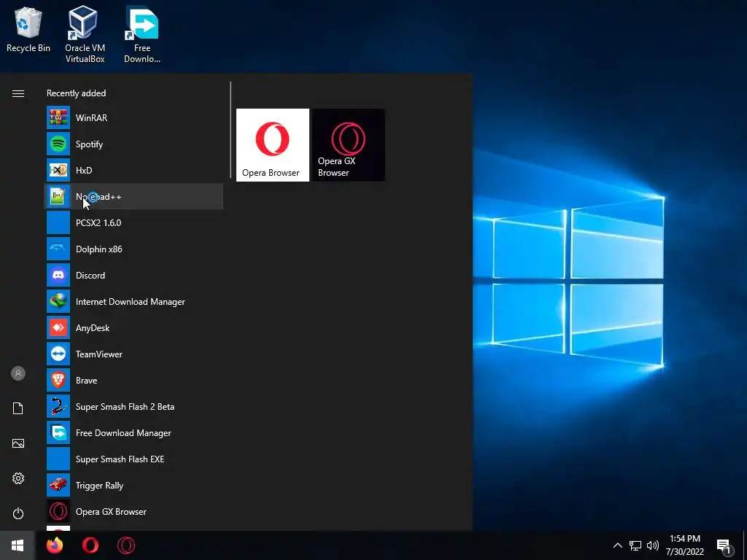Viewport: 747px width, 560px height.
Task: Open Documents from Start sidebar
Action: (18, 408)
